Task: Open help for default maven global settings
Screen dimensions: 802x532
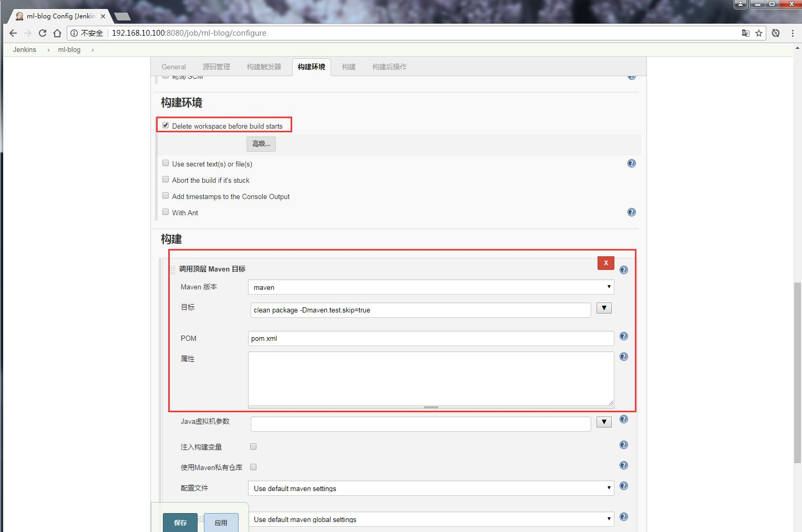Action: [x=624, y=517]
